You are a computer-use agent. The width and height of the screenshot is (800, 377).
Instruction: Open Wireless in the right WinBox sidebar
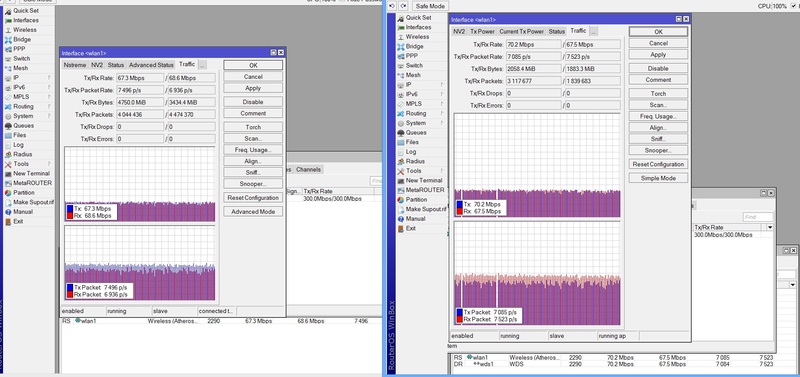click(x=417, y=37)
